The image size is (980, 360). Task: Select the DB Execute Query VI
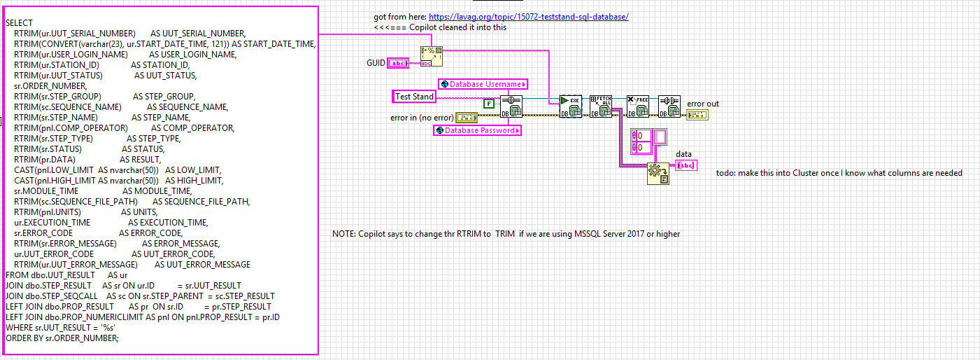coord(569,106)
